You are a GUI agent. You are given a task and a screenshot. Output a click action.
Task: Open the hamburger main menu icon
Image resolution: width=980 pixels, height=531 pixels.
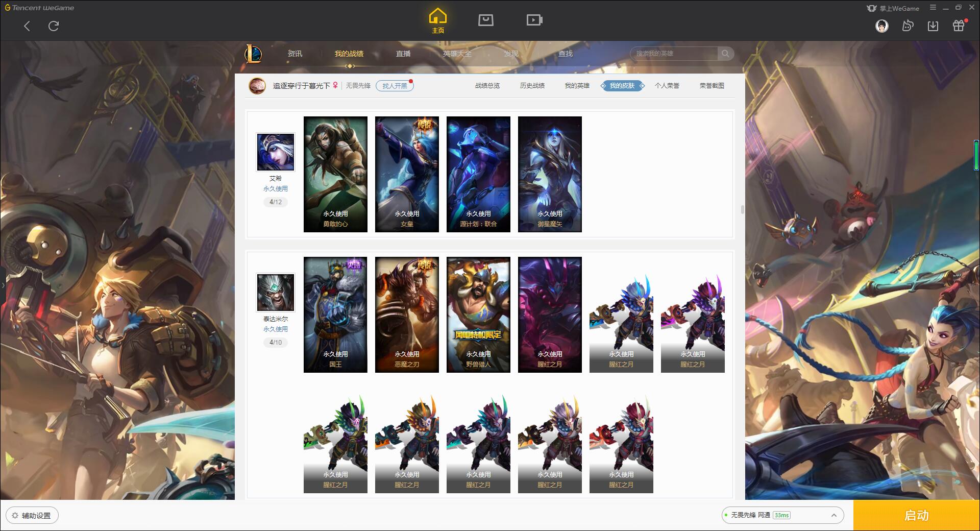tap(933, 8)
